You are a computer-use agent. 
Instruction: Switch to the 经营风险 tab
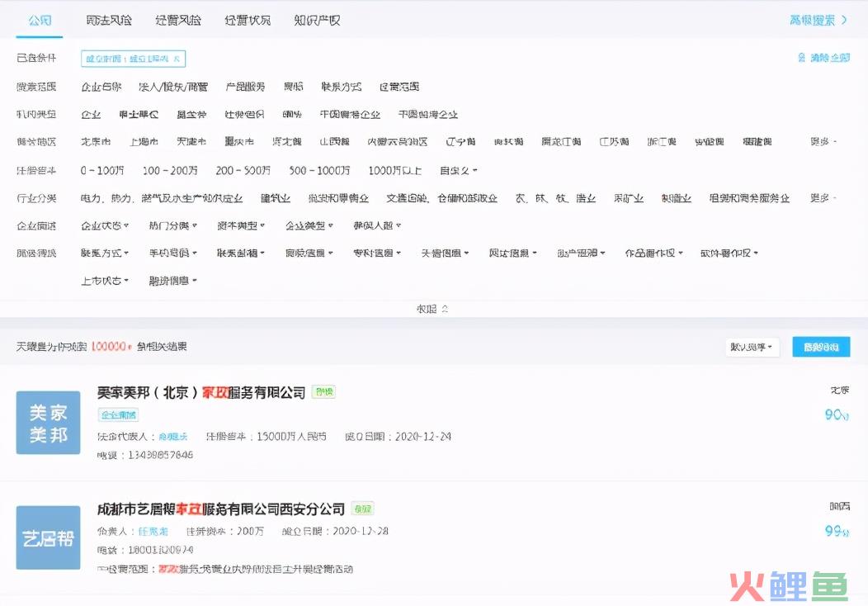tap(178, 21)
